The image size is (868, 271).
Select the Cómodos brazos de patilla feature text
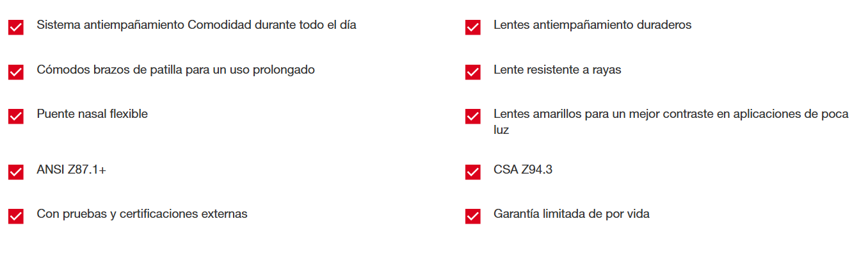[175, 70]
